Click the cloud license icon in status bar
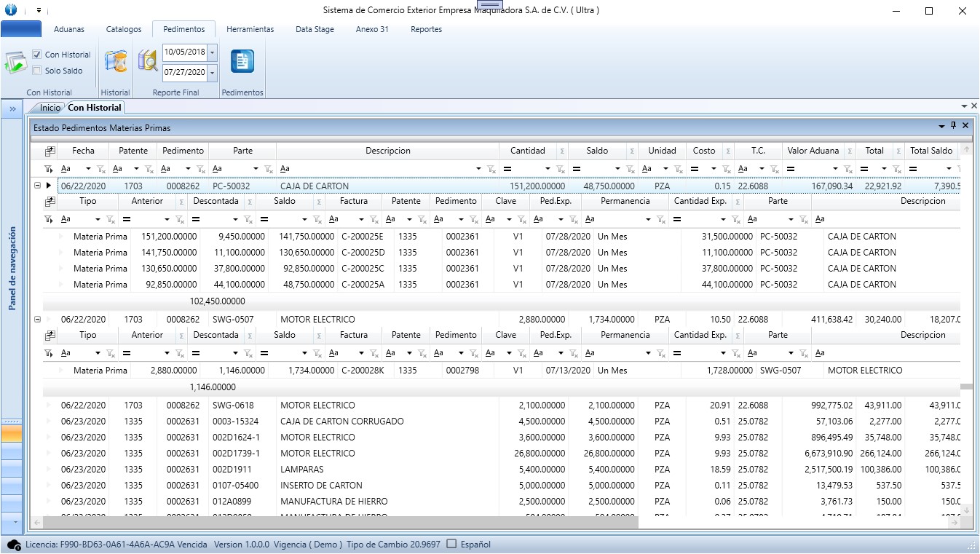Viewport: 980px width, 554px height. [14, 545]
